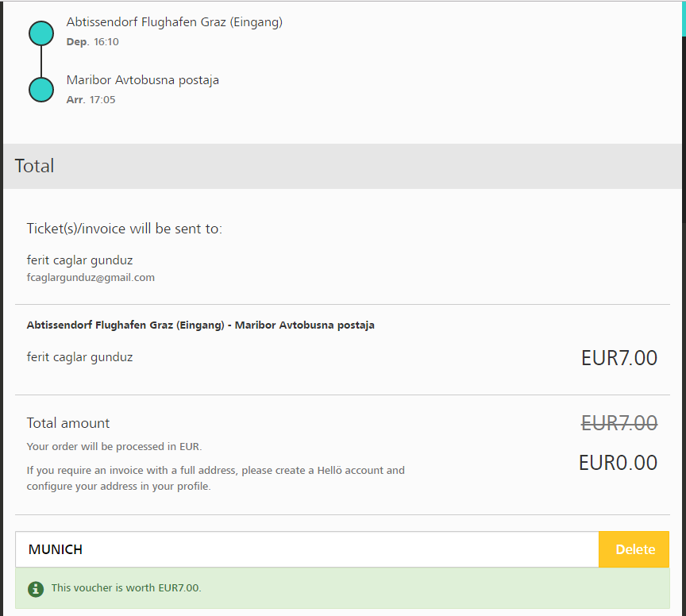Click the Total section header

tap(35, 166)
